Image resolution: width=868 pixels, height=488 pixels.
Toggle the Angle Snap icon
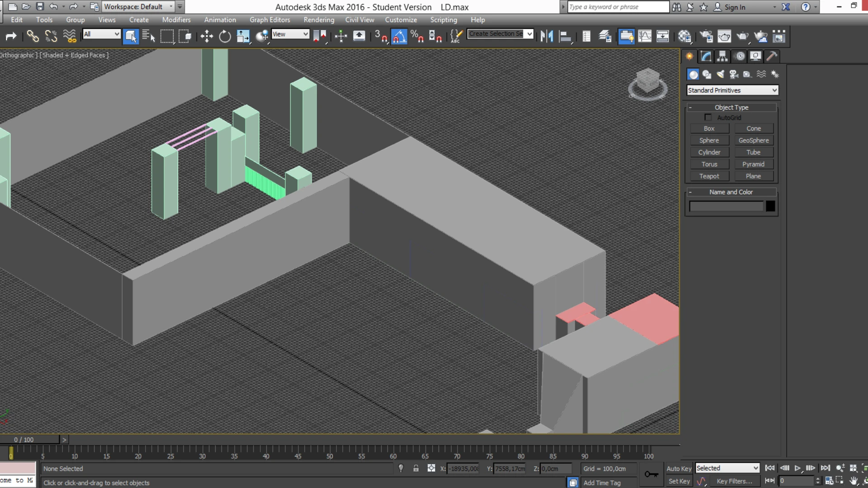(x=399, y=37)
